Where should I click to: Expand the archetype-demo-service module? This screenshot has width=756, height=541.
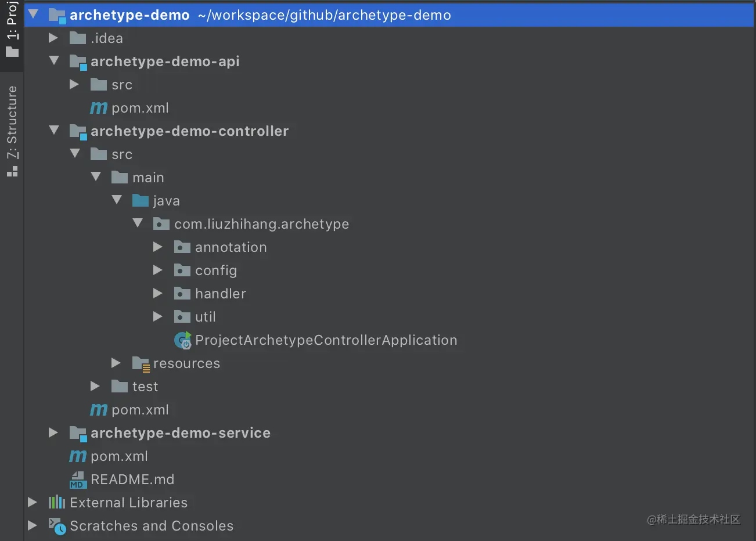53,432
